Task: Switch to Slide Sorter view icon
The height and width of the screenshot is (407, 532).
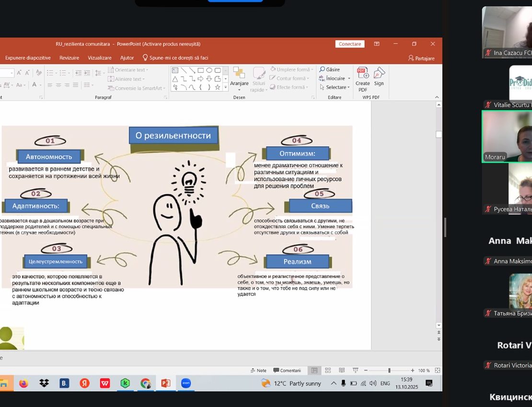Action: click(x=328, y=371)
